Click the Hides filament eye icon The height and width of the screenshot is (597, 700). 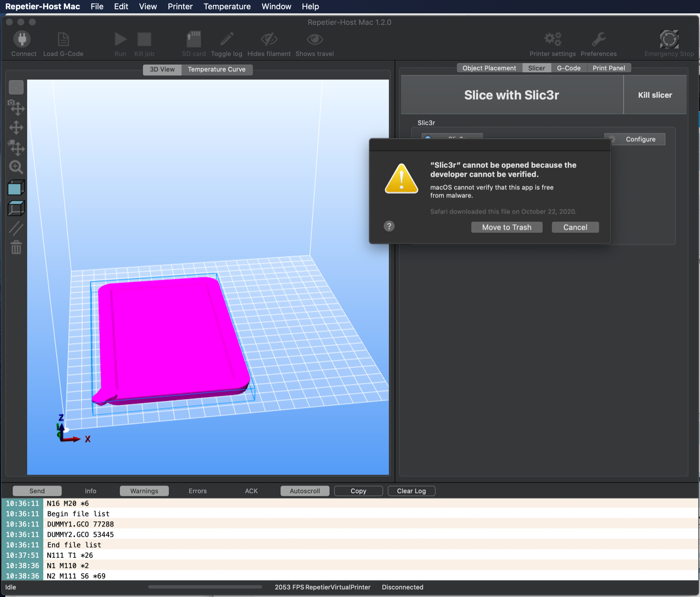pos(269,39)
